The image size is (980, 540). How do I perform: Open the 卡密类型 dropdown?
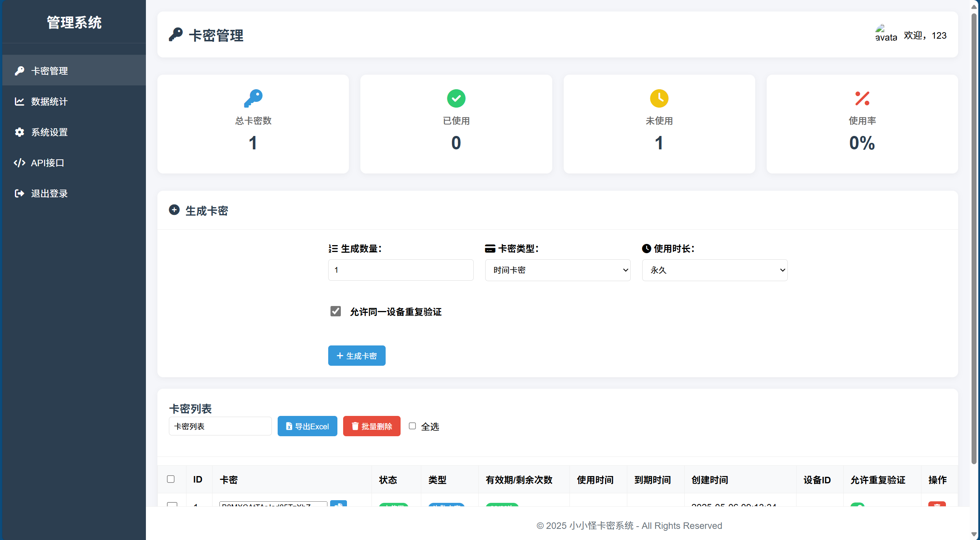click(558, 270)
